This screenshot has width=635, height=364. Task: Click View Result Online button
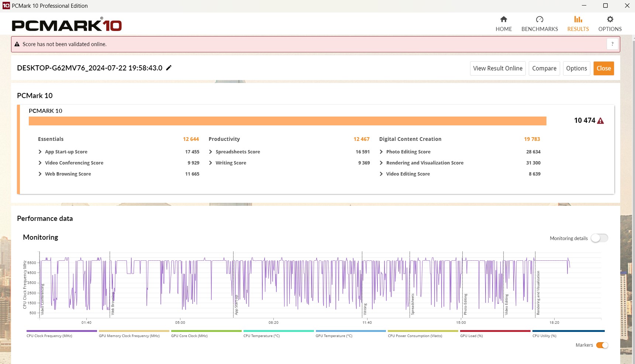click(498, 68)
